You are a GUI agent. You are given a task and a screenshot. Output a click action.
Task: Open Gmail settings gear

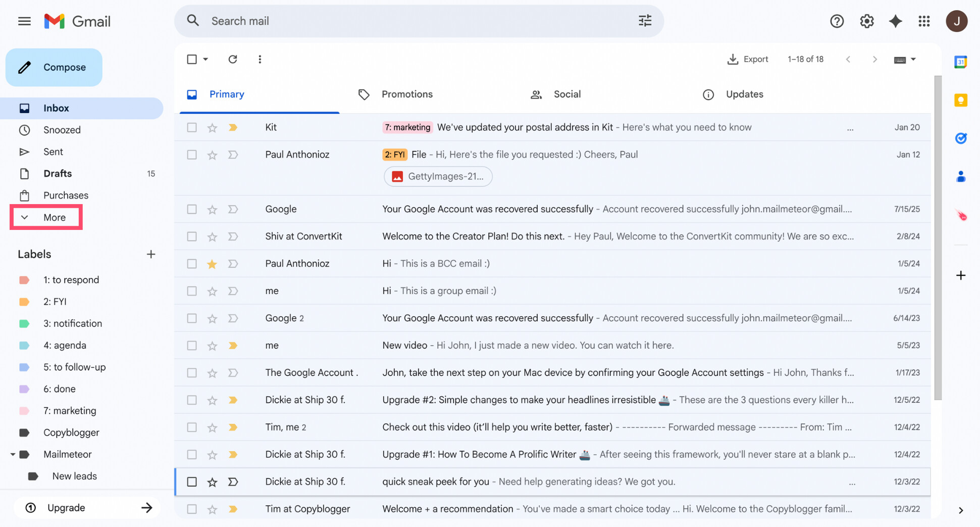(x=866, y=21)
